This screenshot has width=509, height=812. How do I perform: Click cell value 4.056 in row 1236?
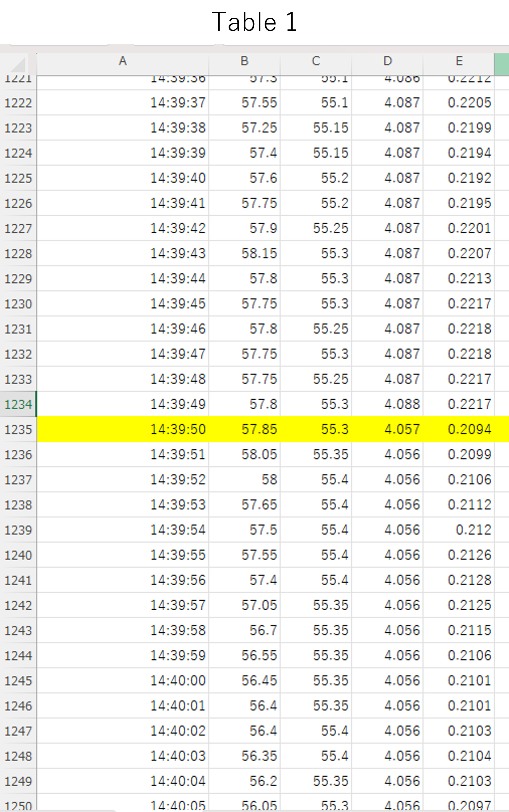(388, 454)
